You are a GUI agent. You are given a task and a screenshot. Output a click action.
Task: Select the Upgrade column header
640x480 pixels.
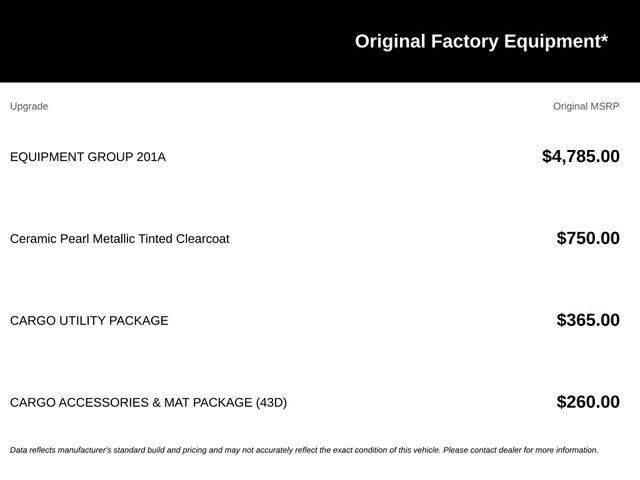(x=29, y=107)
